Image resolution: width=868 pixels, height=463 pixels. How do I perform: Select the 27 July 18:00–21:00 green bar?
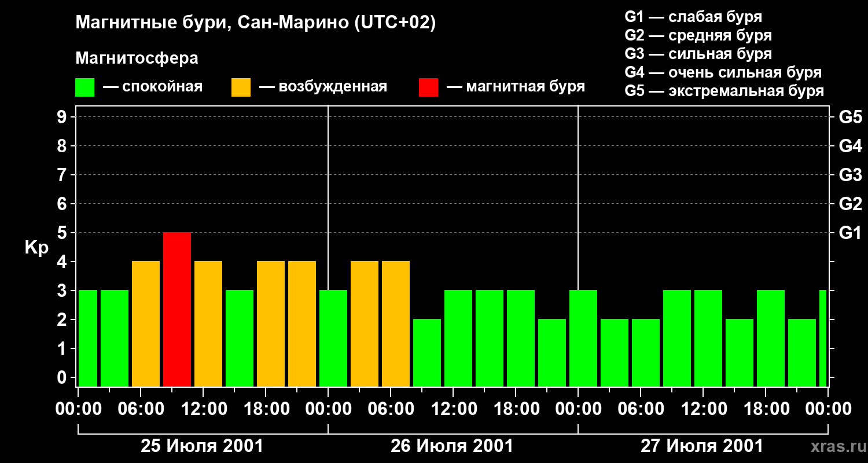tap(771, 338)
